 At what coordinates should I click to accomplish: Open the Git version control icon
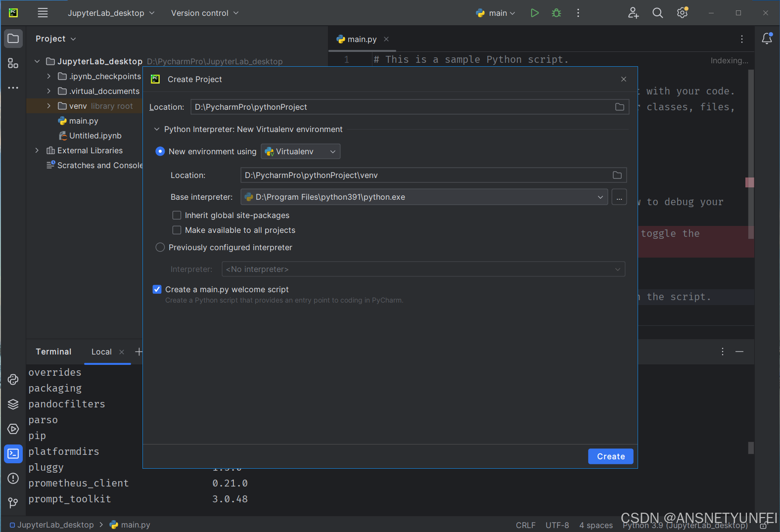click(x=13, y=503)
